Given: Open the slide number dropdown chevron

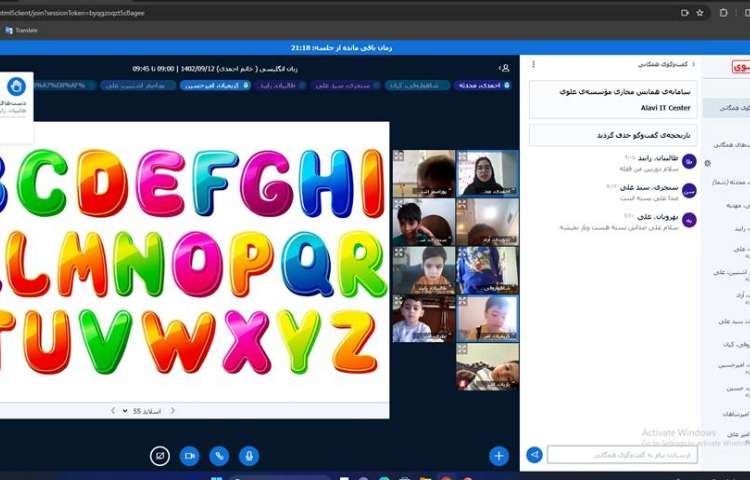Looking at the screenshot, I should [x=125, y=411].
